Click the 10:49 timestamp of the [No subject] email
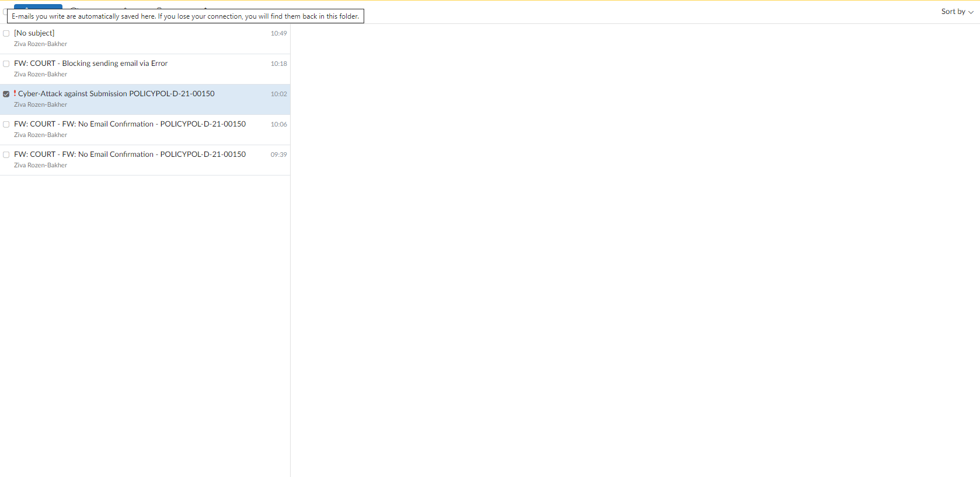The width and height of the screenshot is (980, 477). point(278,33)
